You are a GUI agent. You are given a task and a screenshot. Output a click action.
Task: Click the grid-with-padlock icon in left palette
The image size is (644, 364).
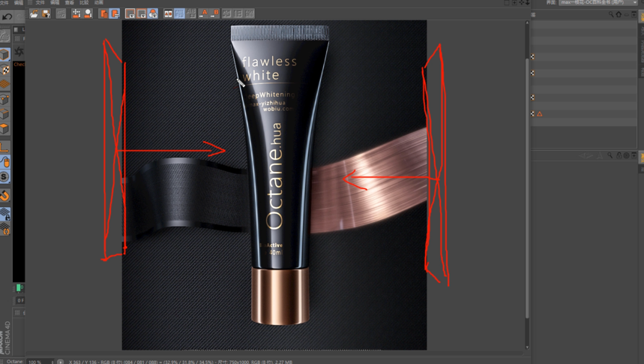[x=5, y=214]
